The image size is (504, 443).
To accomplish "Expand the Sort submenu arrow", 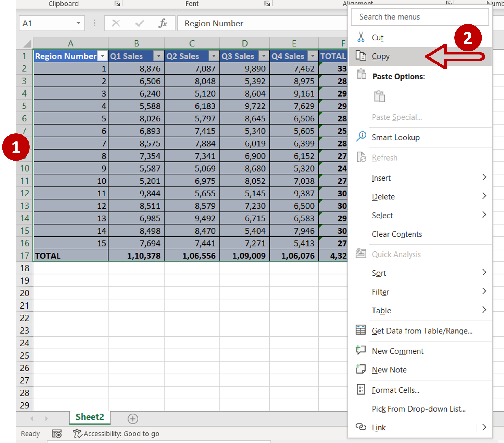I will click(484, 272).
